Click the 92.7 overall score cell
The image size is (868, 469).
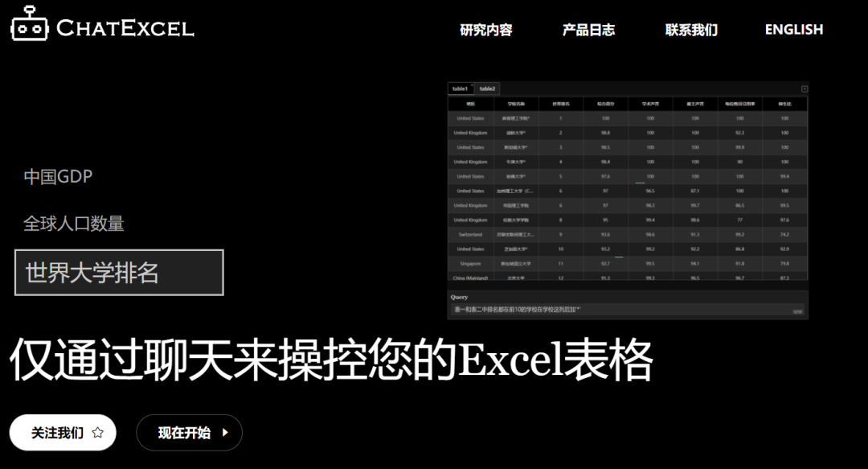[606, 263]
